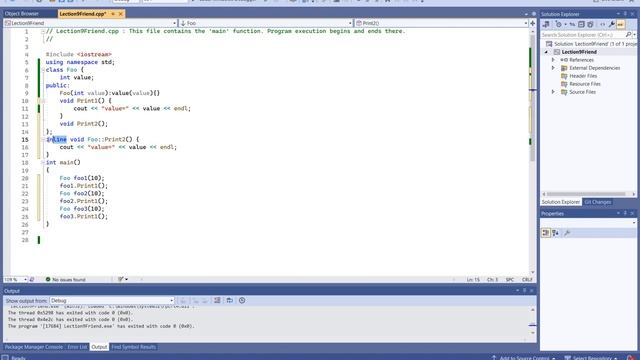
Task: Click Add to Source Control button
Action: tap(524, 358)
